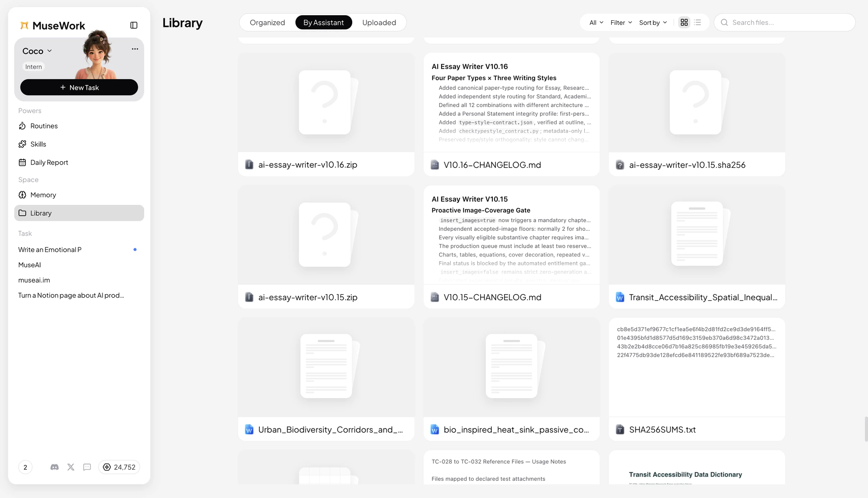This screenshot has height=498, width=868.
Task: Click the ai-essay-writer-v10.15.sha256 file name
Action: pyautogui.click(x=687, y=165)
